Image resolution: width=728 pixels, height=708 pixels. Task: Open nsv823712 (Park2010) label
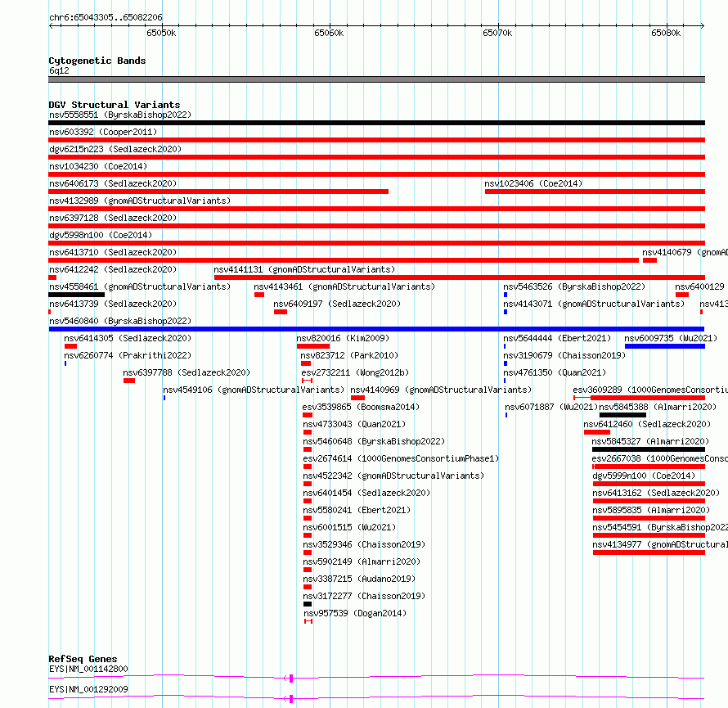(x=349, y=355)
